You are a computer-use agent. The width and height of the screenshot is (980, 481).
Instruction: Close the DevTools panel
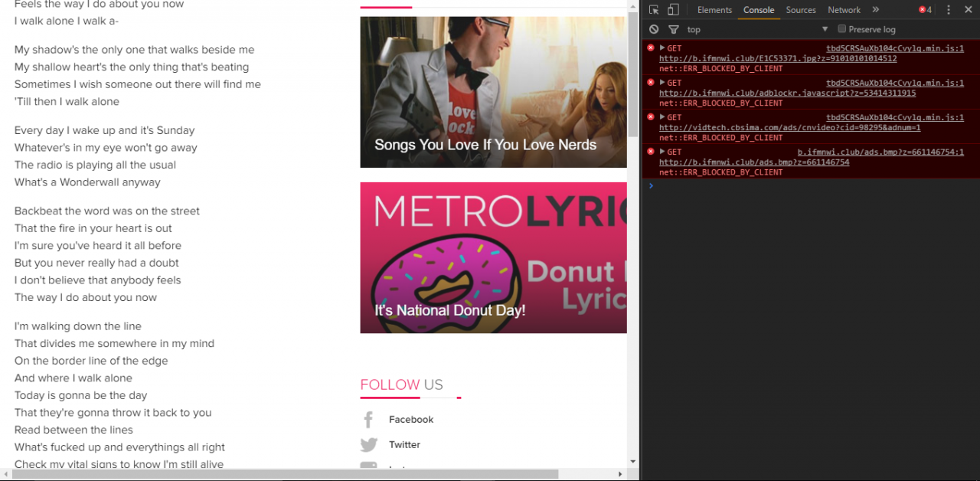[x=969, y=10]
